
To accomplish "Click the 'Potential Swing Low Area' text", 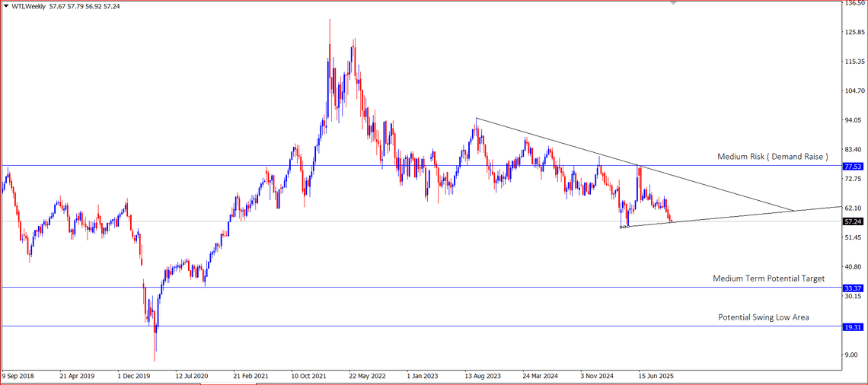I will 764,317.
